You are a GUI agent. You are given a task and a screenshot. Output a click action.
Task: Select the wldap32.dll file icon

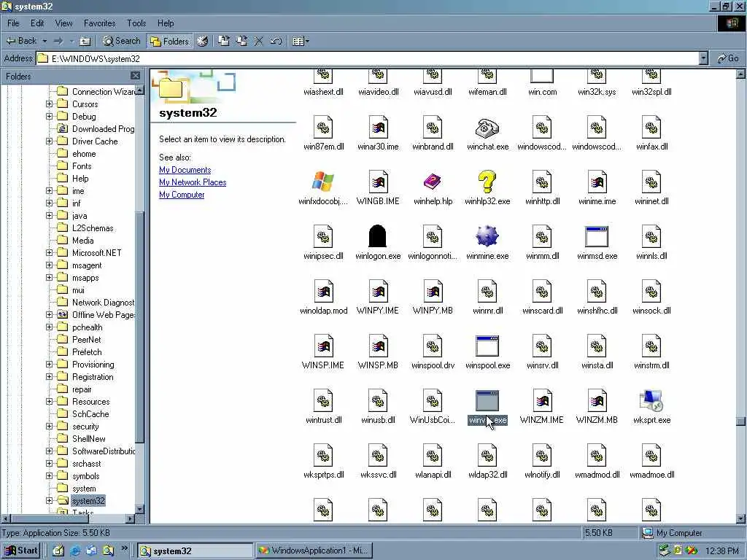point(487,455)
